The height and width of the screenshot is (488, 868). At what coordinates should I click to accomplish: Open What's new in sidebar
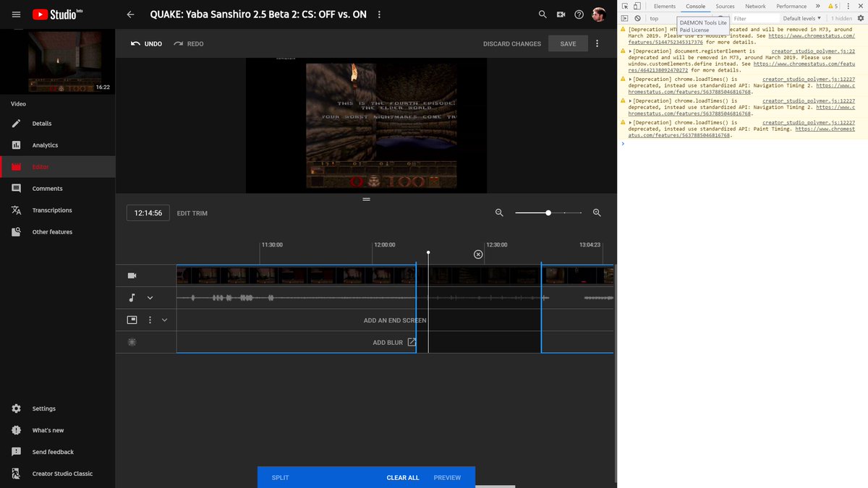coord(48,430)
